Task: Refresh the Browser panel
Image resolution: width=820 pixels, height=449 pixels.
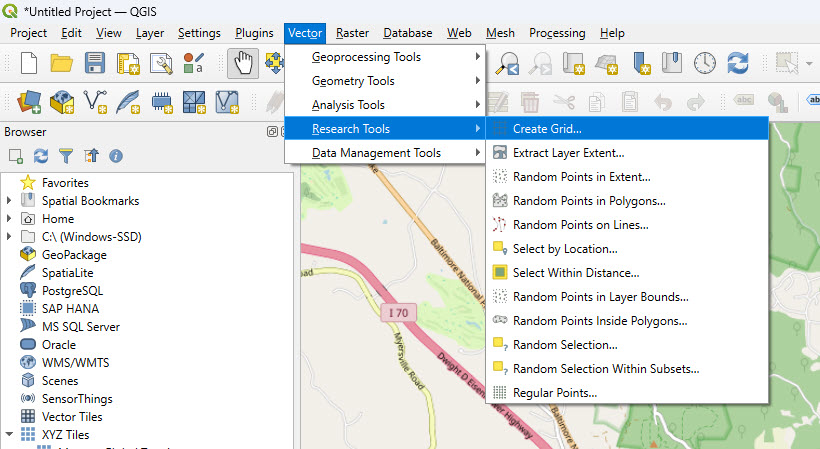Action: [x=41, y=156]
